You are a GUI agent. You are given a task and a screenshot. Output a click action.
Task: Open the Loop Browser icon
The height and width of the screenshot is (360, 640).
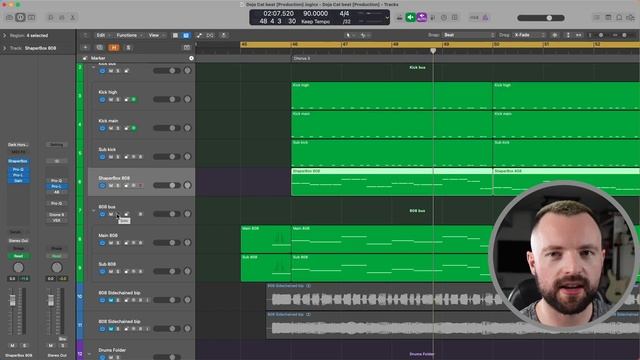click(x=619, y=18)
